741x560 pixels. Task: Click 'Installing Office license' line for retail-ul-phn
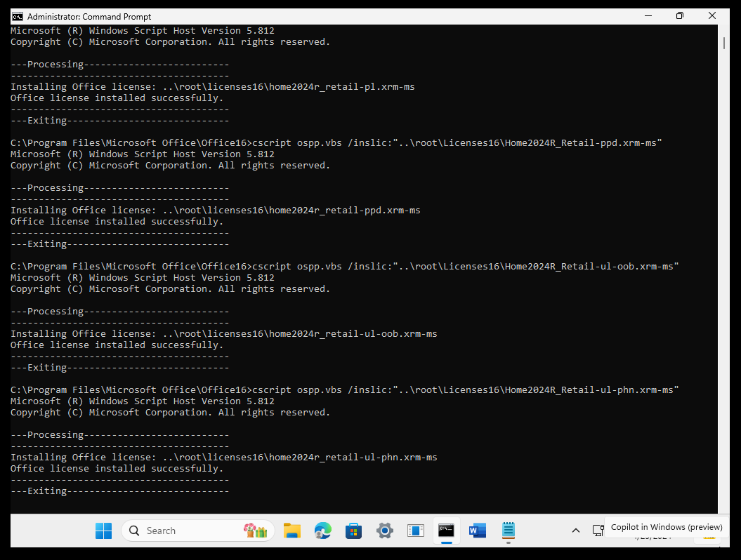click(x=224, y=458)
